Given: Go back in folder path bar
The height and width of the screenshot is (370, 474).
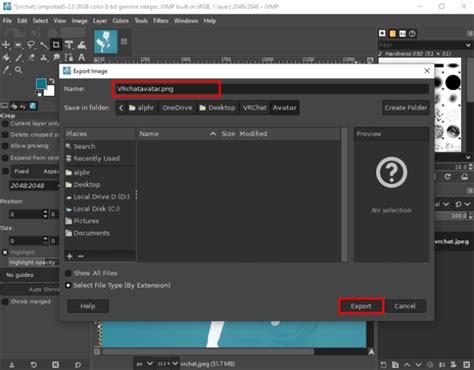Looking at the screenshot, I should click(121, 108).
